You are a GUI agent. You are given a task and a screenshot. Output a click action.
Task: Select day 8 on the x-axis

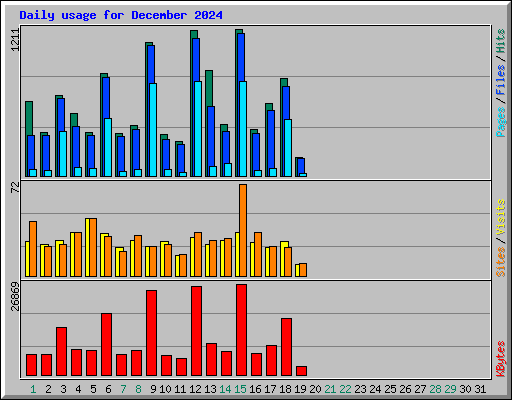point(138,389)
